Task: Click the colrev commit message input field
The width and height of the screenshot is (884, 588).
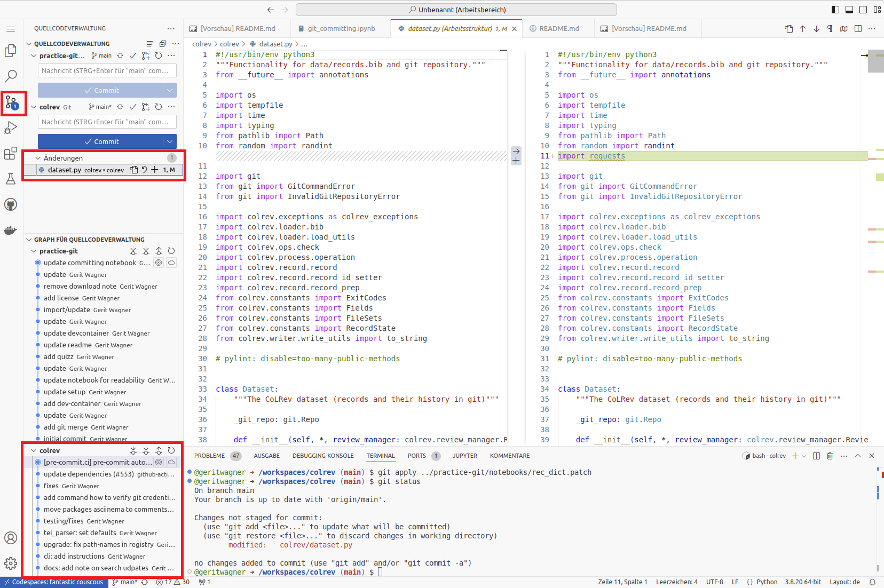Action: 107,122
